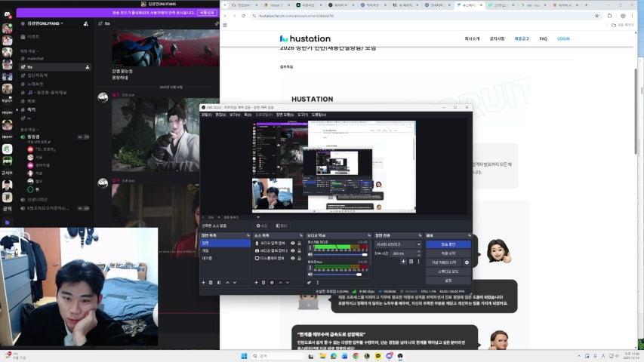Image resolution: width=644 pixels, height=362 pixels.
Task: Open the Chrome three-dot menu
Action: coord(633,16)
